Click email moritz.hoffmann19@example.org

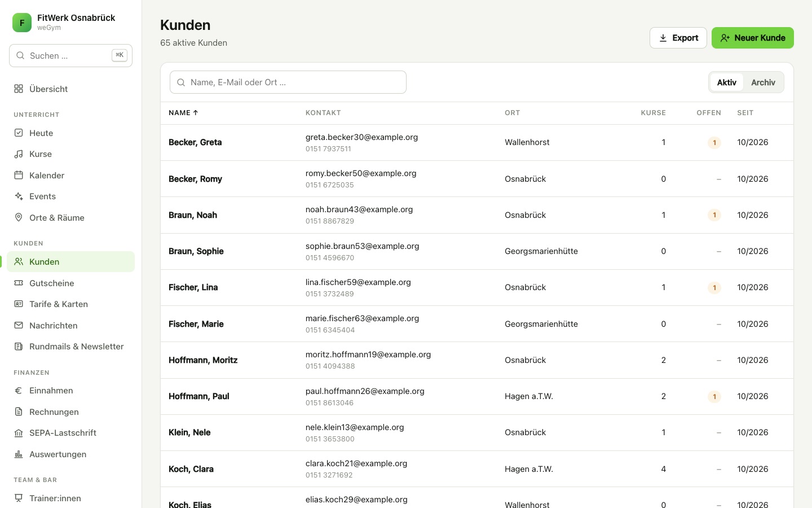[x=368, y=354]
